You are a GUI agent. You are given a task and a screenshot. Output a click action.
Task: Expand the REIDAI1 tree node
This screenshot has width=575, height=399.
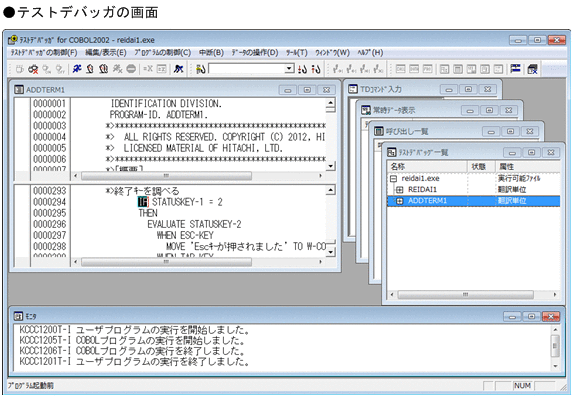click(400, 190)
